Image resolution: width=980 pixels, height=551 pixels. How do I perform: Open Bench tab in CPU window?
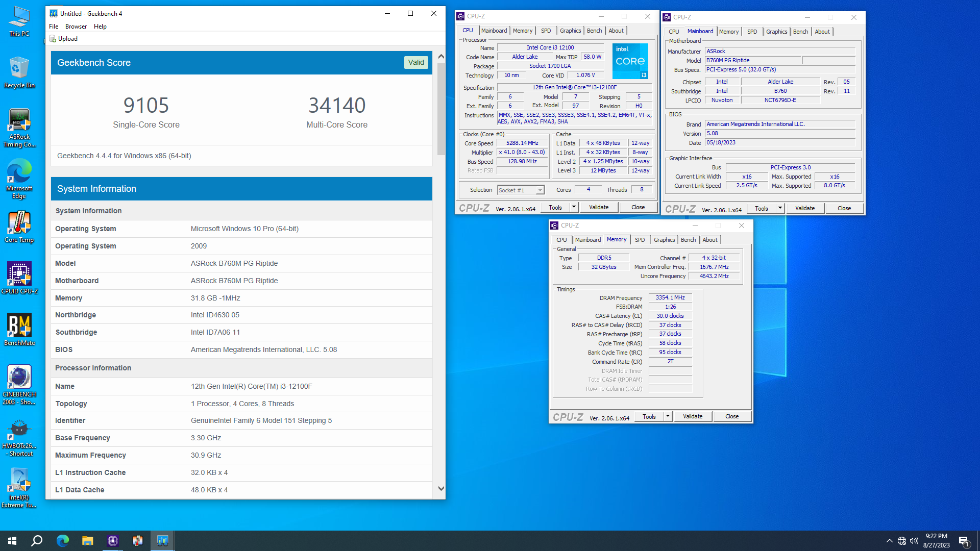coord(594,31)
